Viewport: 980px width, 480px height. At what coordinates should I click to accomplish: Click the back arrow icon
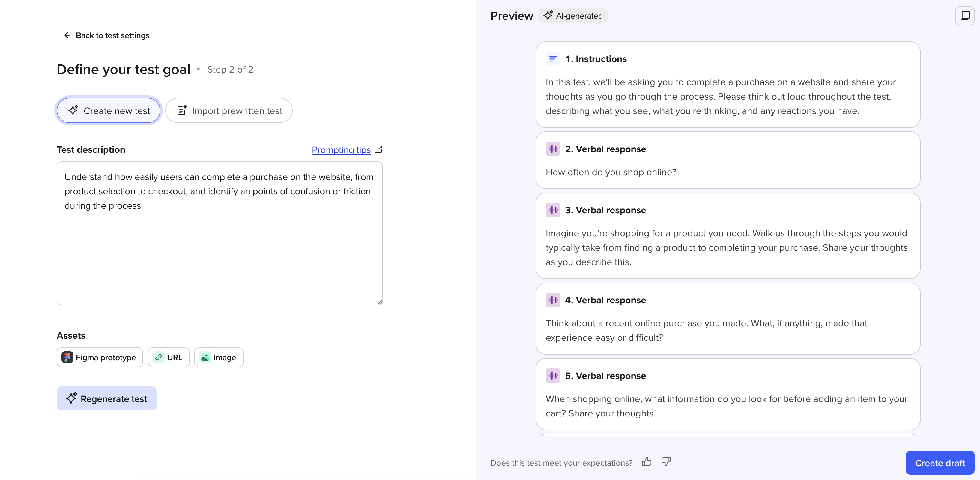(67, 35)
